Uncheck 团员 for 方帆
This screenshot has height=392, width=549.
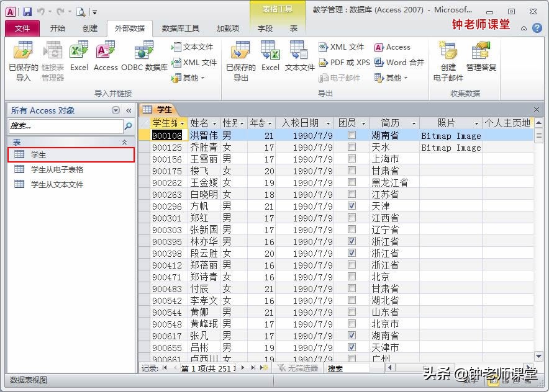click(x=352, y=205)
